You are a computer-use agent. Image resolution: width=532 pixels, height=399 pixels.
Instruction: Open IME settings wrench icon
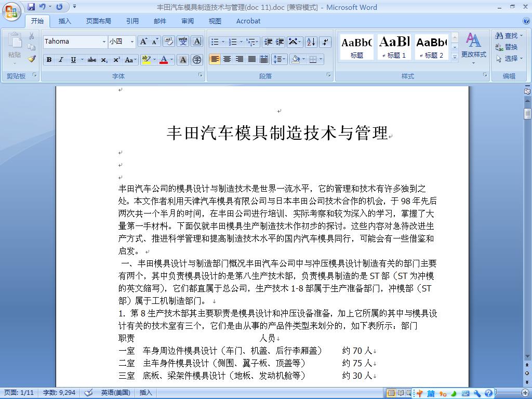477,393
